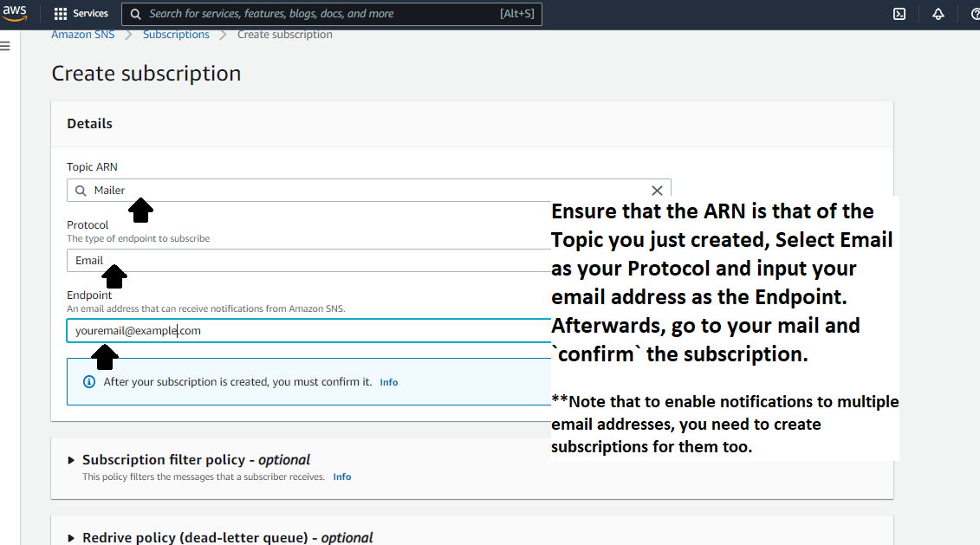Click the Services menu label
This screenshot has height=545, width=980.
click(x=91, y=13)
